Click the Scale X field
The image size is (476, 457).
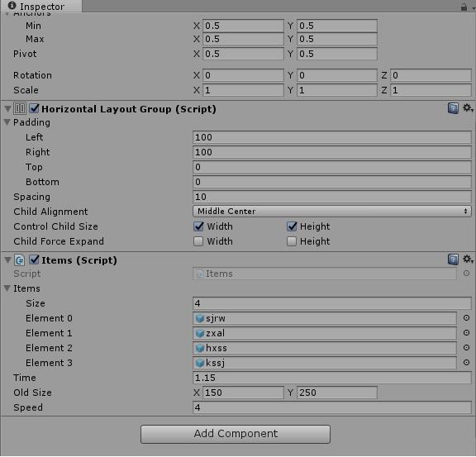(x=243, y=90)
